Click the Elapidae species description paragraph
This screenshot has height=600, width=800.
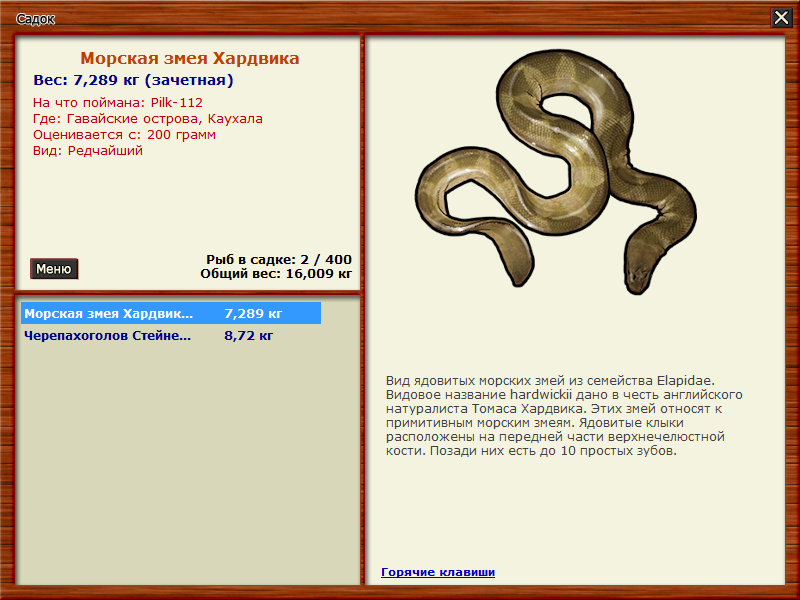[x=564, y=415]
